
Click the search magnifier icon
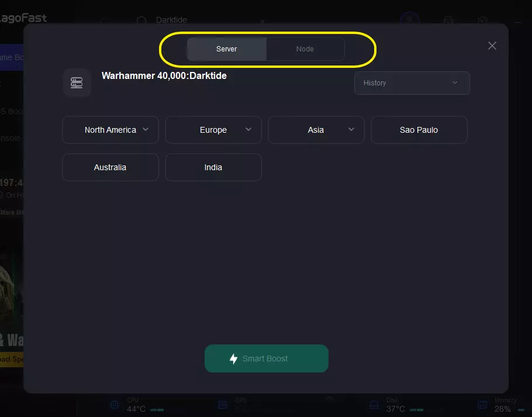tap(141, 20)
